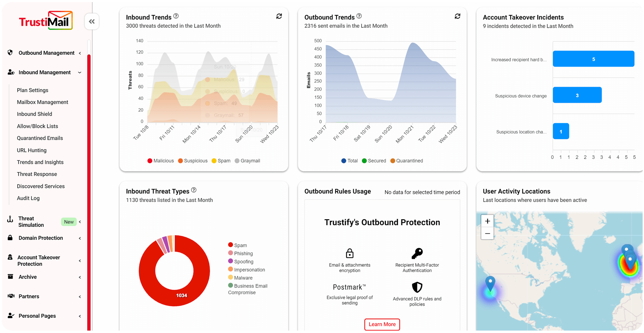
Task: Click the Learn More button
Action: click(382, 324)
